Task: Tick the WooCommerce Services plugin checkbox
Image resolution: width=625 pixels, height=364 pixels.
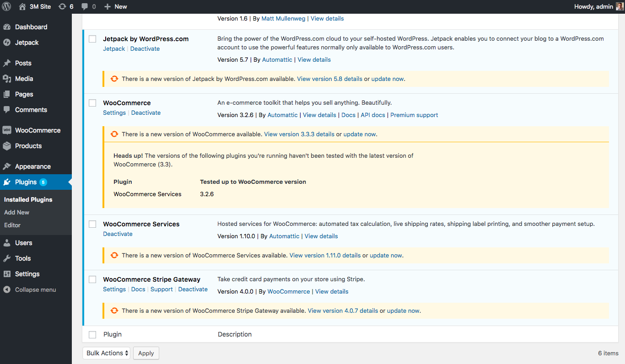Action: (92, 224)
